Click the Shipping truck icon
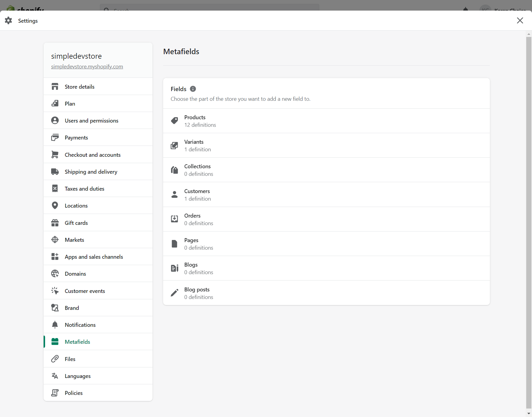 55,172
